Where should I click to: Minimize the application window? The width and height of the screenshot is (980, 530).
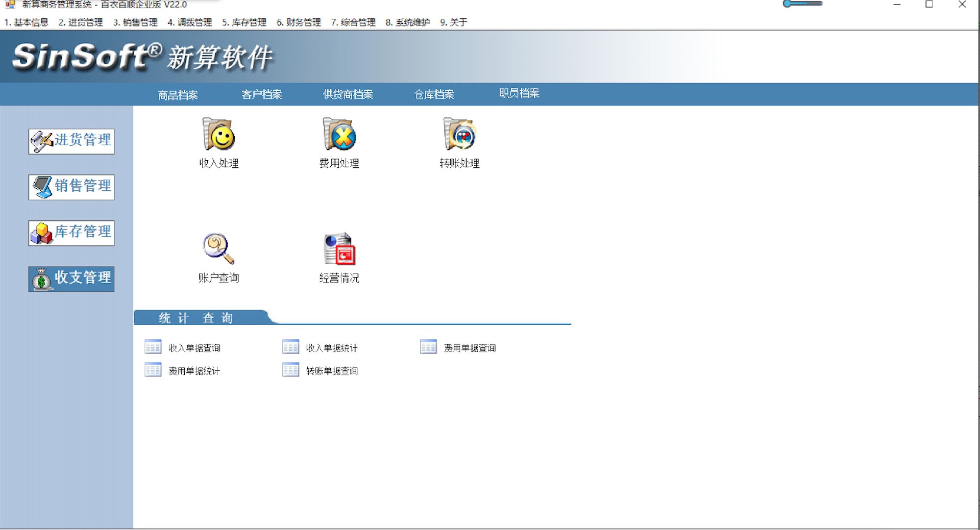click(x=897, y=5)
